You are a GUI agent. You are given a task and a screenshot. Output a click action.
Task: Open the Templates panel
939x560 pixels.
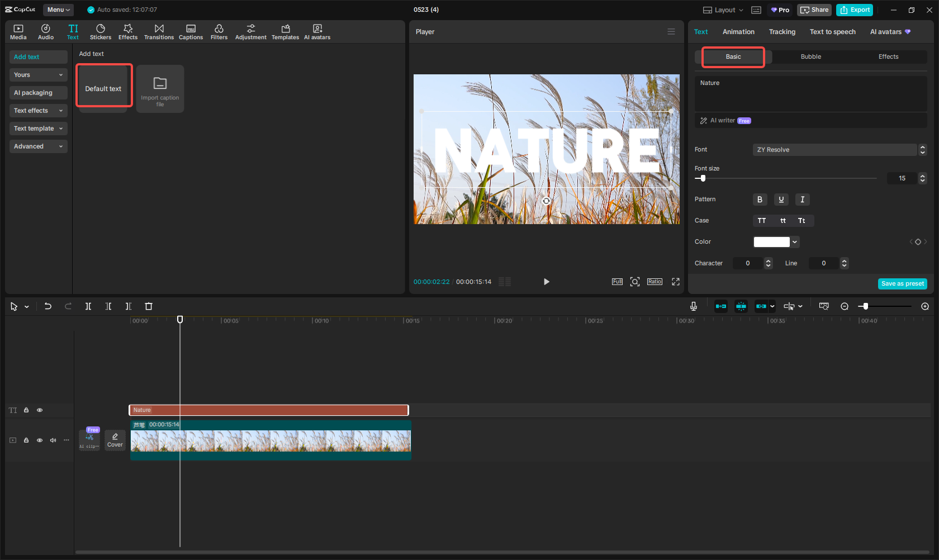pos(285,31)
